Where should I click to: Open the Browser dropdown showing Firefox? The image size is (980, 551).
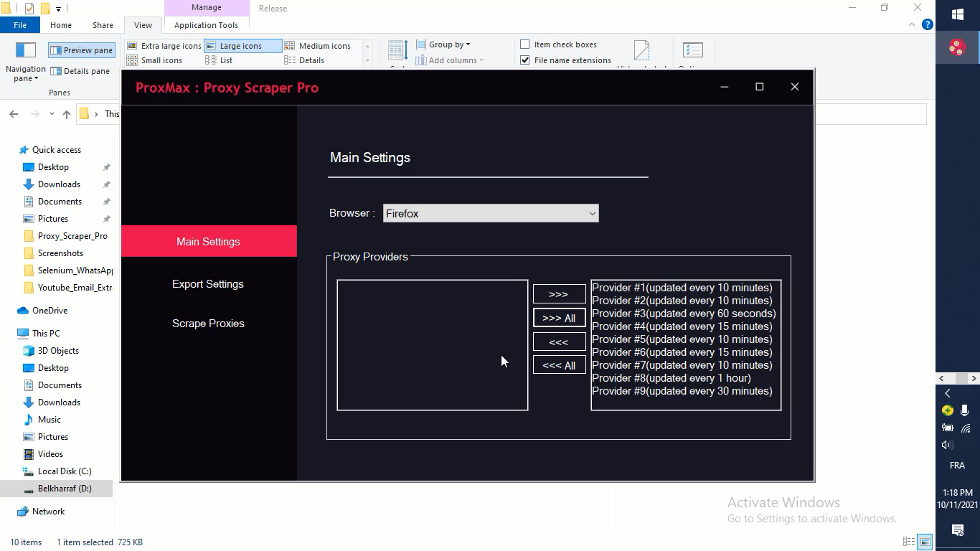point(491,213)
